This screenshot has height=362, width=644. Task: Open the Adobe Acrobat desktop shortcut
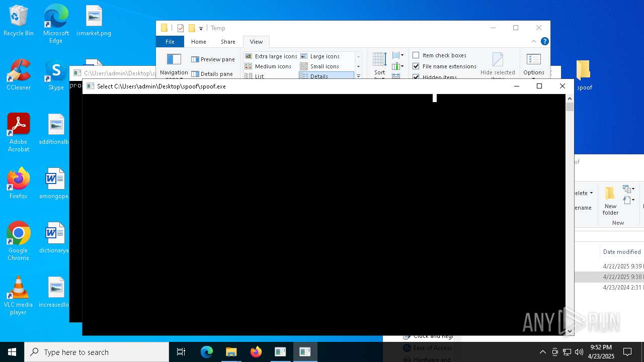(x=19, y=133)
